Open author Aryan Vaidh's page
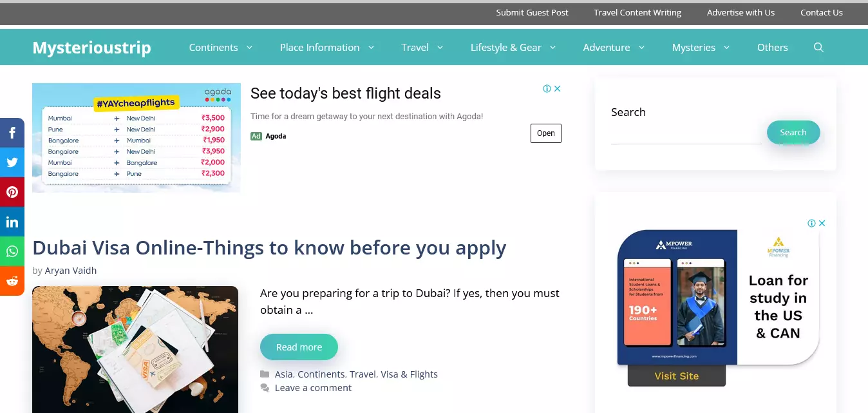 [71, 270]
